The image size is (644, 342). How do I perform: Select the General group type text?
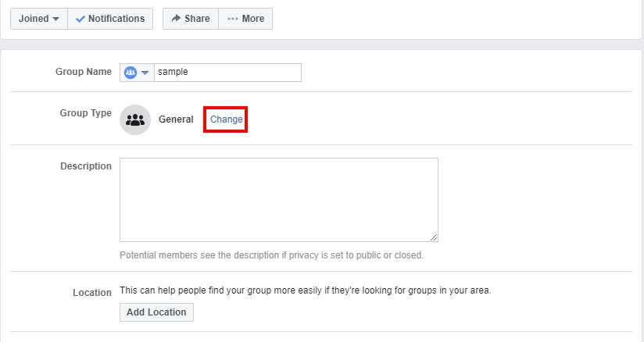(x=176, y=119)
